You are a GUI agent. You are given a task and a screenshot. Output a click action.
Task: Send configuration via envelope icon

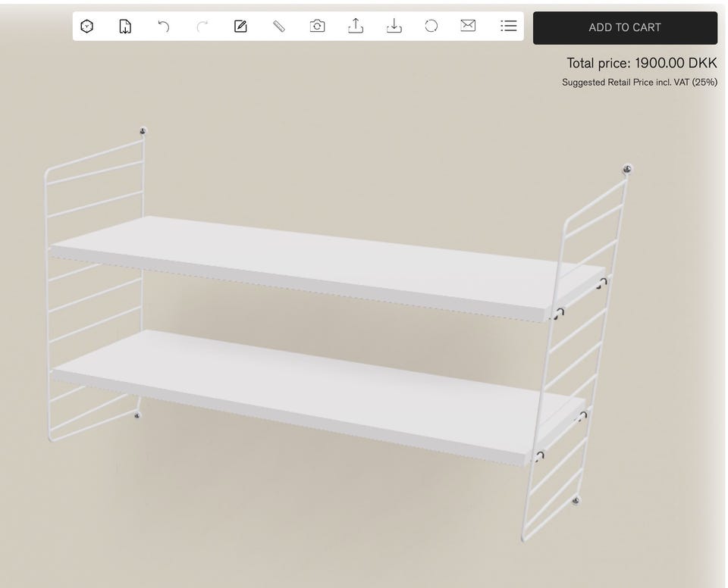pyautogui.click(x=468, y=26)
